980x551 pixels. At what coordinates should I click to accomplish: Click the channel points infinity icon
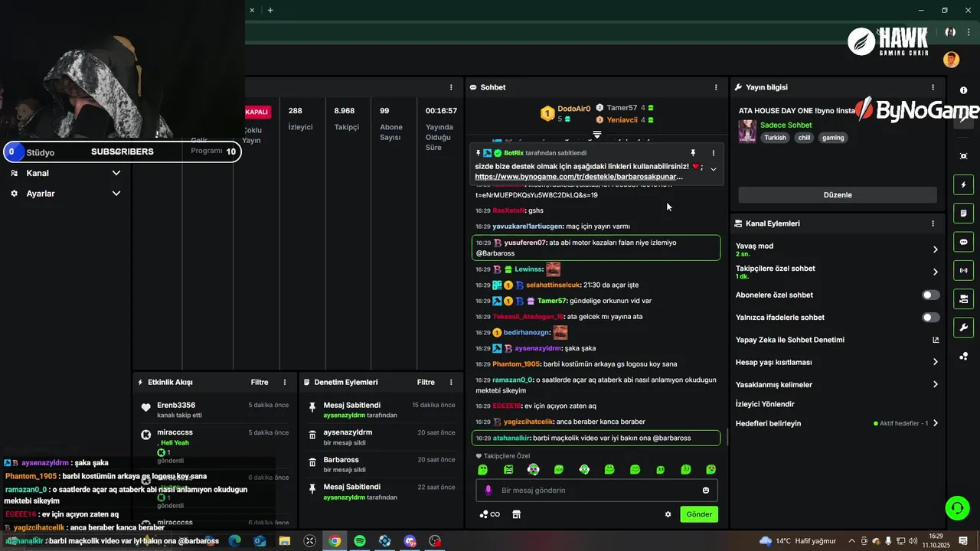[490, 514]
